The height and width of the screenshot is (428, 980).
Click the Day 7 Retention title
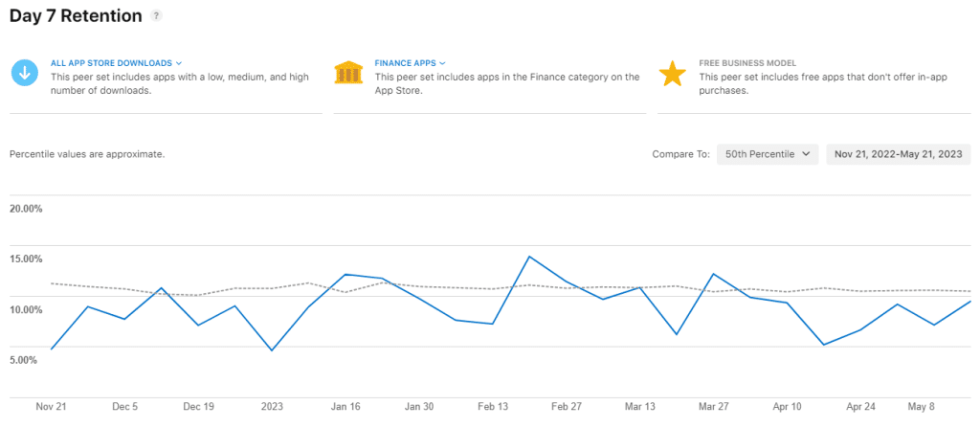click(76, 16)
